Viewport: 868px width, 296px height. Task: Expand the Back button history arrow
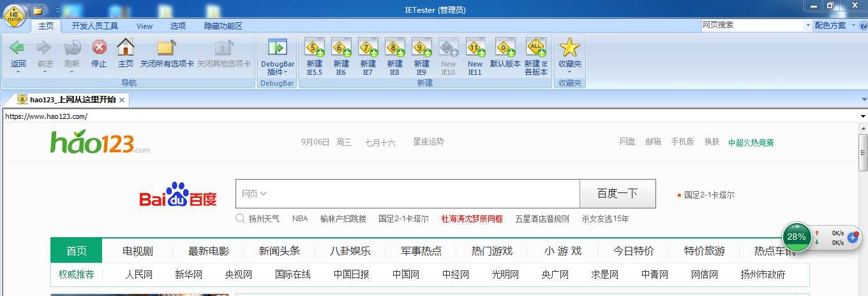18,72
